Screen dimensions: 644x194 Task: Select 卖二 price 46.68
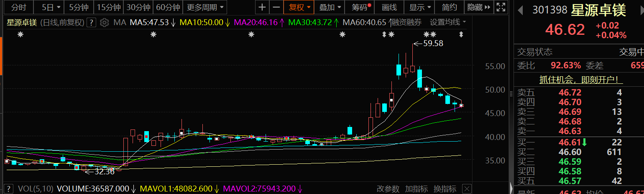[570, 122]
